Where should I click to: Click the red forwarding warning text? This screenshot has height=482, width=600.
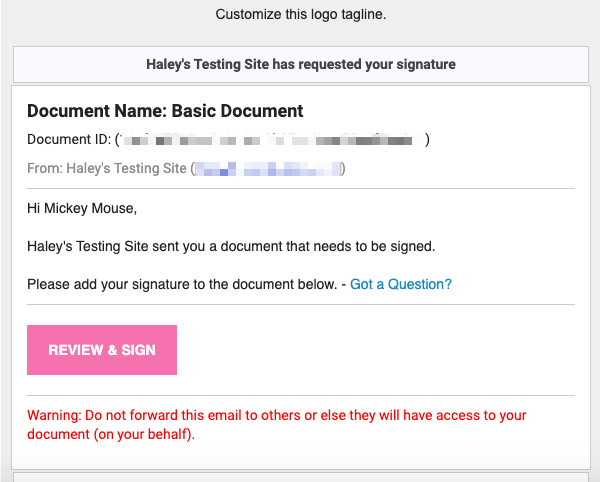[277, 425]
